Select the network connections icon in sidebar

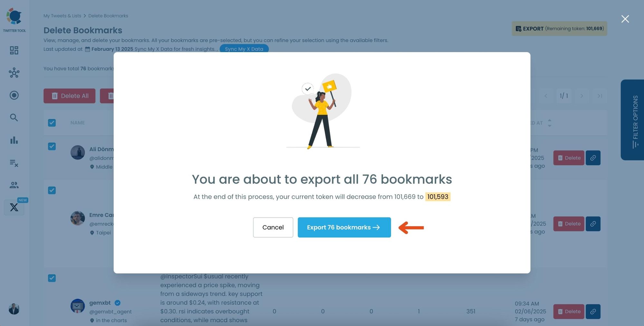[x=14, y=73]
